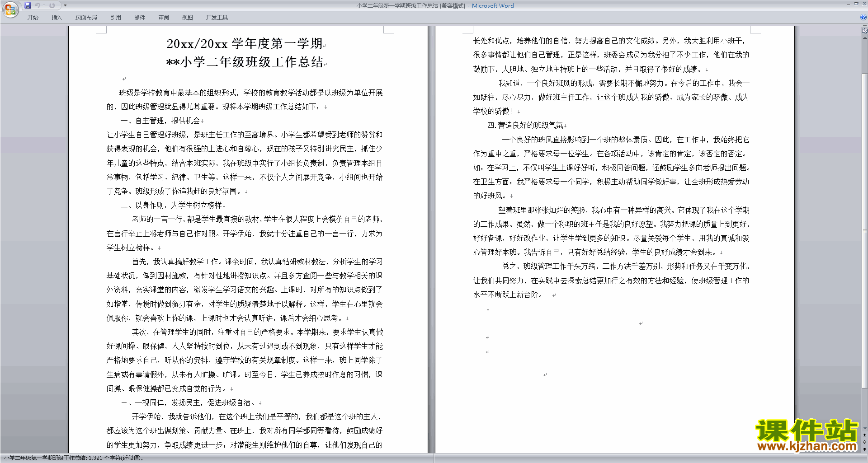Open the Select Browse Object circle button
The width and height of the screenshot is (868, 463).
(x=864, y=442)
